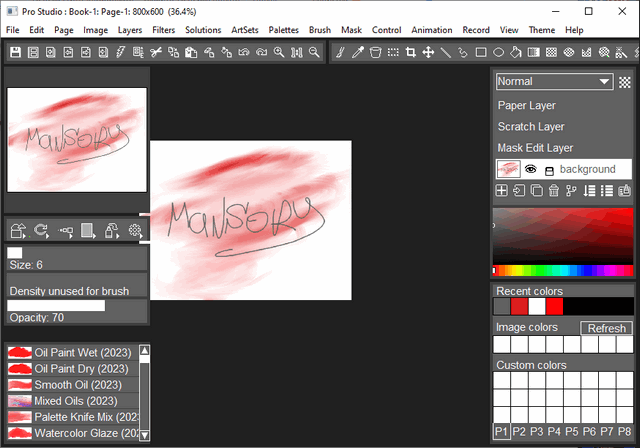The height and width of the screenshot is (448, 640).
Task: Switch to custom palette P3
Action: pos(538,431)
